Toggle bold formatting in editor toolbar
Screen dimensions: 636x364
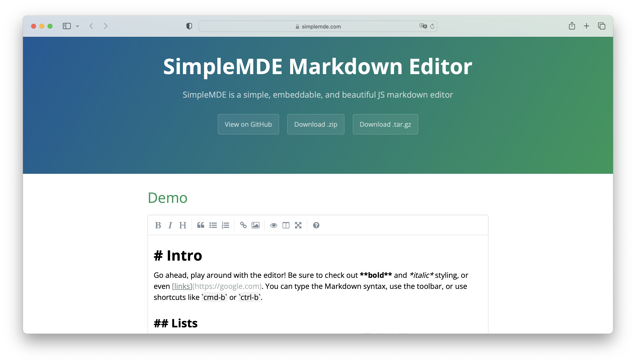pos(158,225)
